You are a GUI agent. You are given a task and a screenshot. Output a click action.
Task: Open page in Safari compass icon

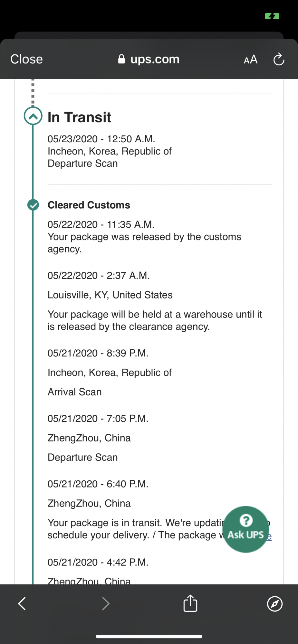[x=275, y=603]
